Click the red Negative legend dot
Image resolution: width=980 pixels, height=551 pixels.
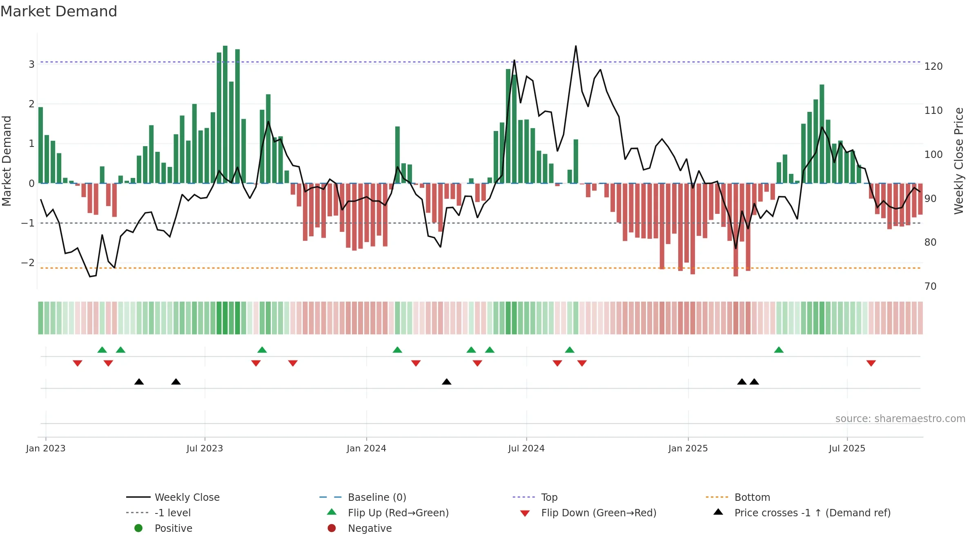[x=332, y=528]
